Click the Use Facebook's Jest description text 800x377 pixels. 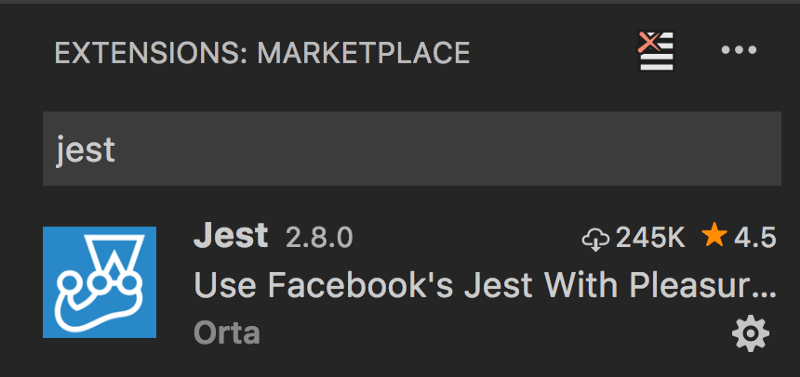click(485, 285)
